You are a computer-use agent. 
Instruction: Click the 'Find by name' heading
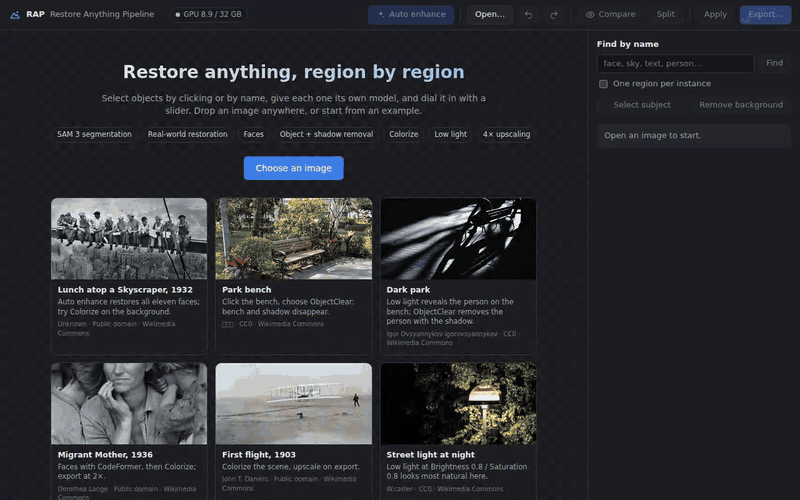(628, 44)
